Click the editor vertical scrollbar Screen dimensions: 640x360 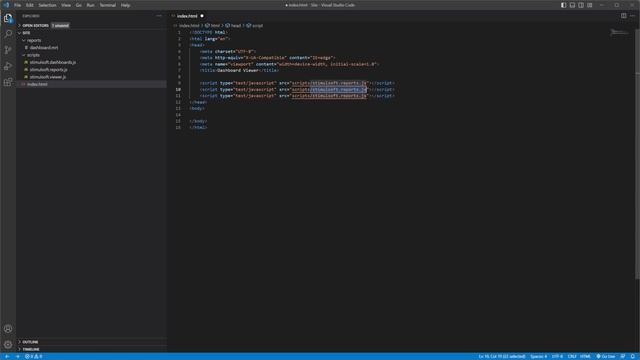(638, 155)
